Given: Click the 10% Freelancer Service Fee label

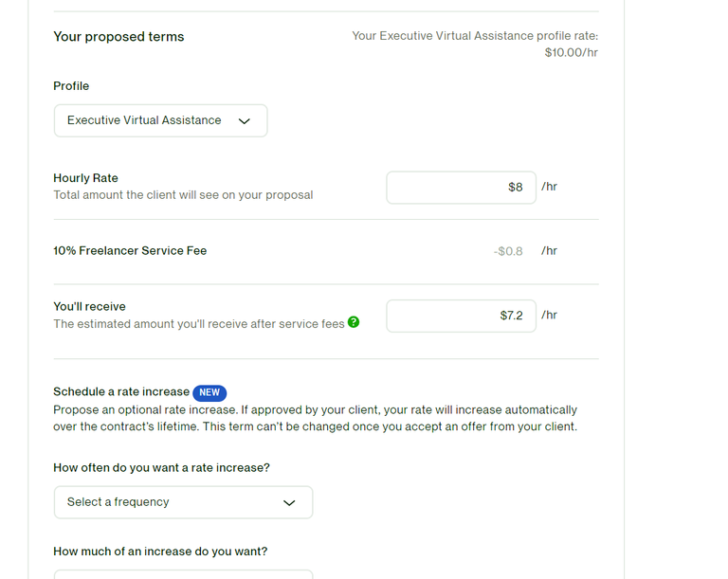Looking at the screenshot, I should [x=130, y=251].
